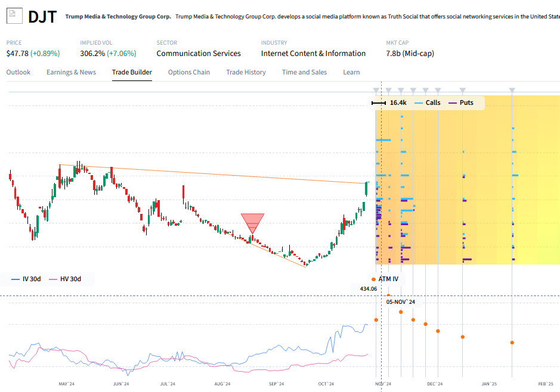Select the fifth expiration triangle marker
560x392 pixels.
425,90
